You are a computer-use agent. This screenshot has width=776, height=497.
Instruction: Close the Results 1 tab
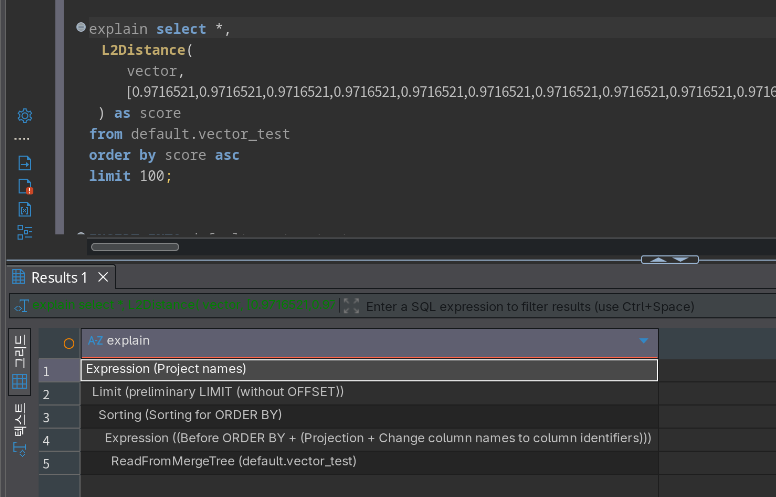[103, 277]
